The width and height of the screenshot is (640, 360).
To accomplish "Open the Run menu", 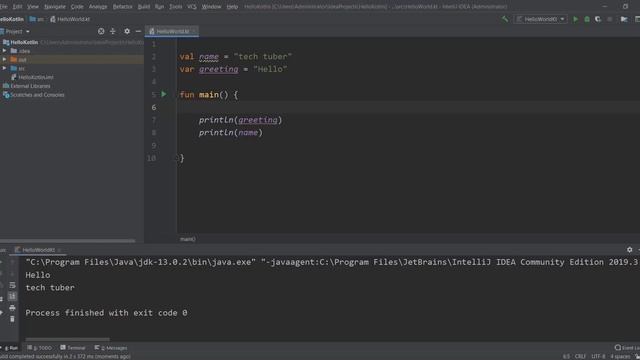I will (x=159, y=7).
